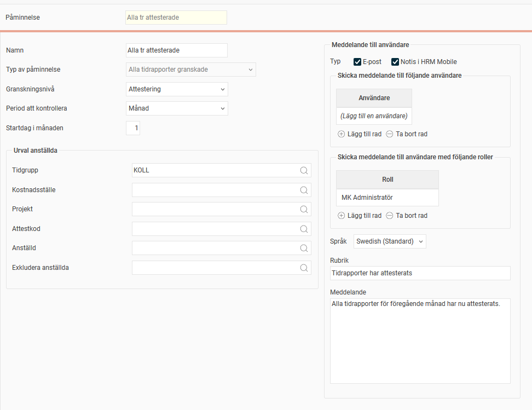Open Attestkod search lookup
532x410 pixels.
pos(304,229)
